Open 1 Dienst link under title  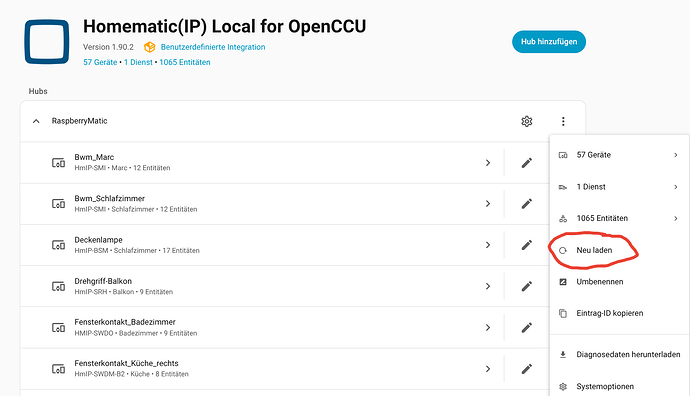[x=138, y=62]
